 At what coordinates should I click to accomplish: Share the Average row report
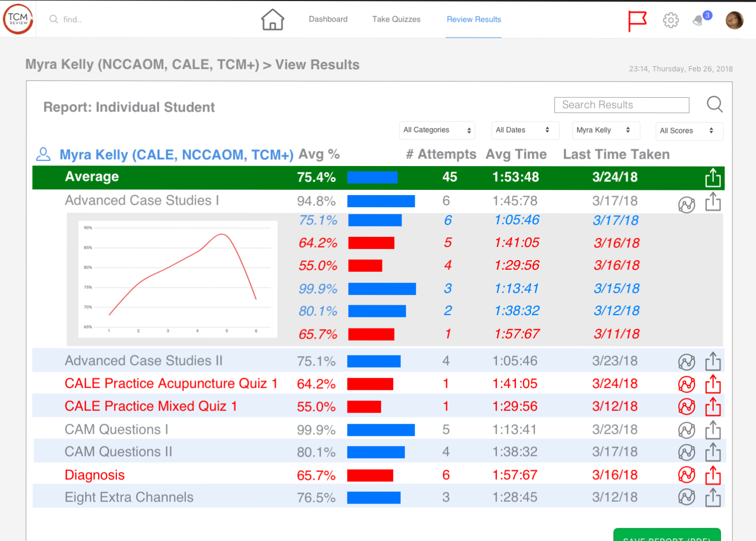713,178
